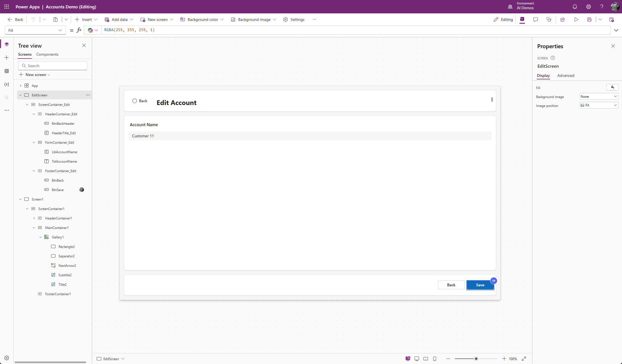The height and width of the screenshot is (364, 622).
Task: Open the Background image None dropdown
Action: coord(599,96)
